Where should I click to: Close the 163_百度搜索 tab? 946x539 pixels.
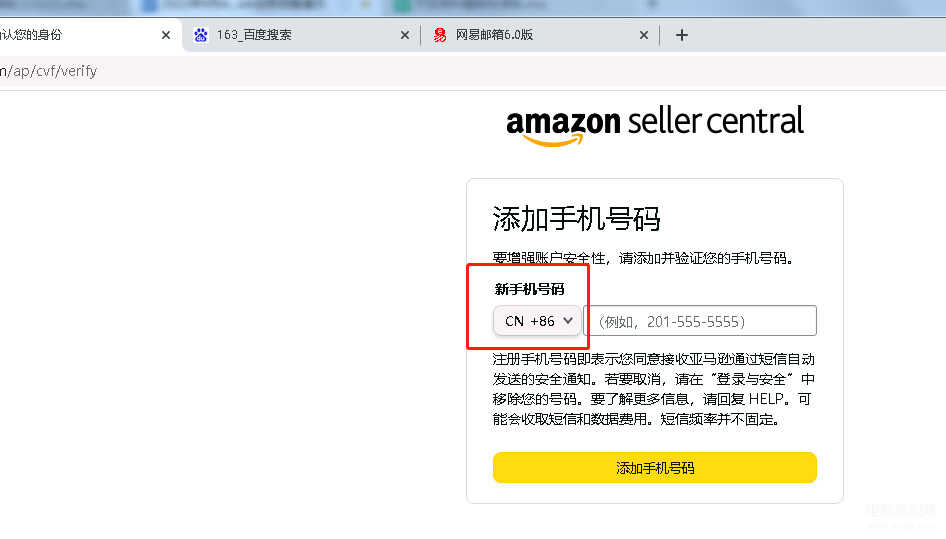(x=405, y=35)
